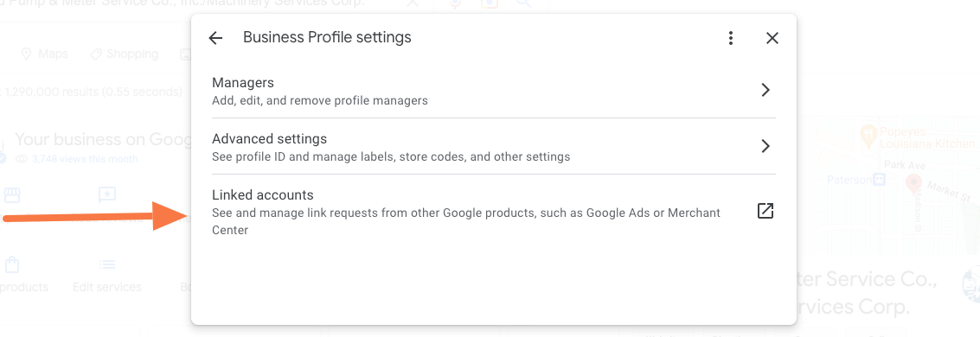Screen dimensions: 980x337
Task: Open the Managers settings row
Action: (494, 91)
